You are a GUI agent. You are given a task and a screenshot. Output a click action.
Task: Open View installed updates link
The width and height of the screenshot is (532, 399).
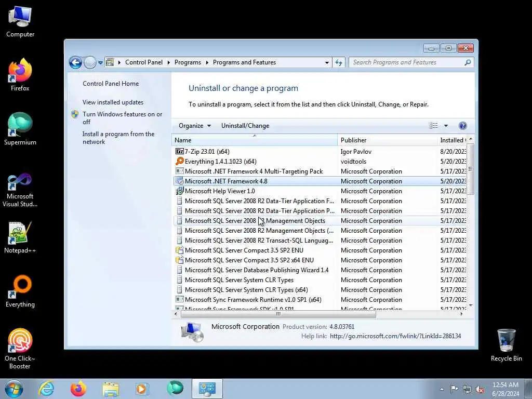point(113,102)
